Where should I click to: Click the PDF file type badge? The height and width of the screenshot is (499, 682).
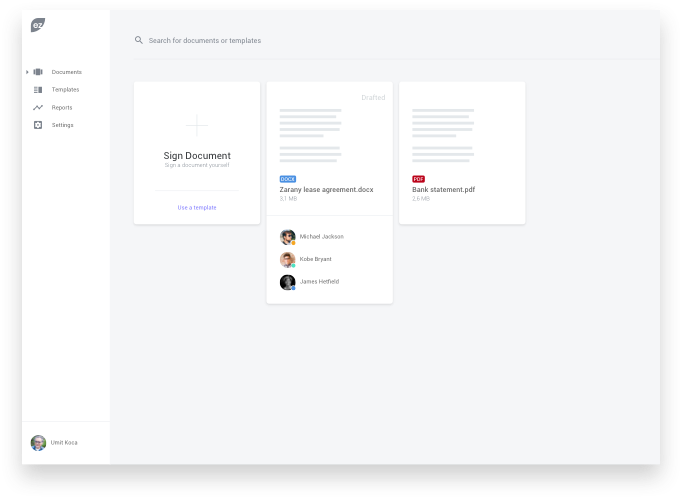(418, 179)
